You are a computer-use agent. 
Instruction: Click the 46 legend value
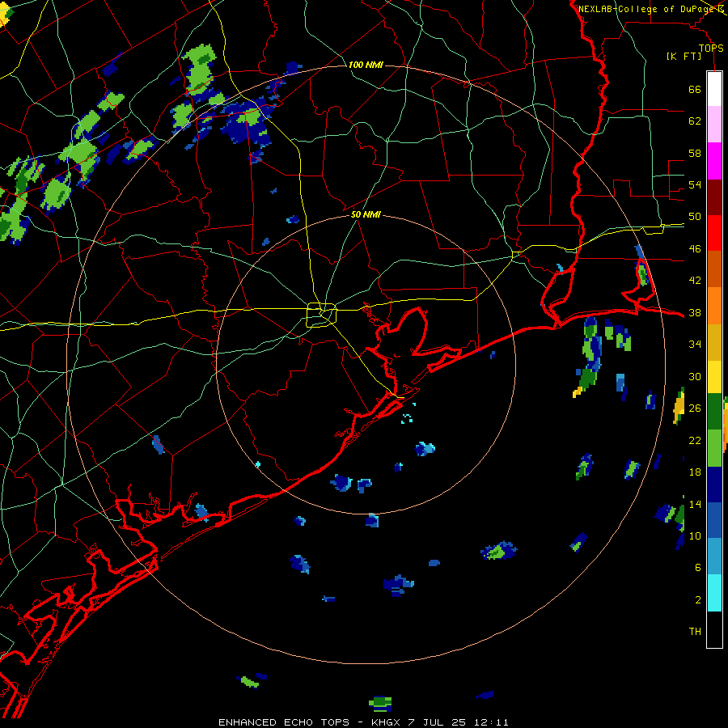point(695,249)
